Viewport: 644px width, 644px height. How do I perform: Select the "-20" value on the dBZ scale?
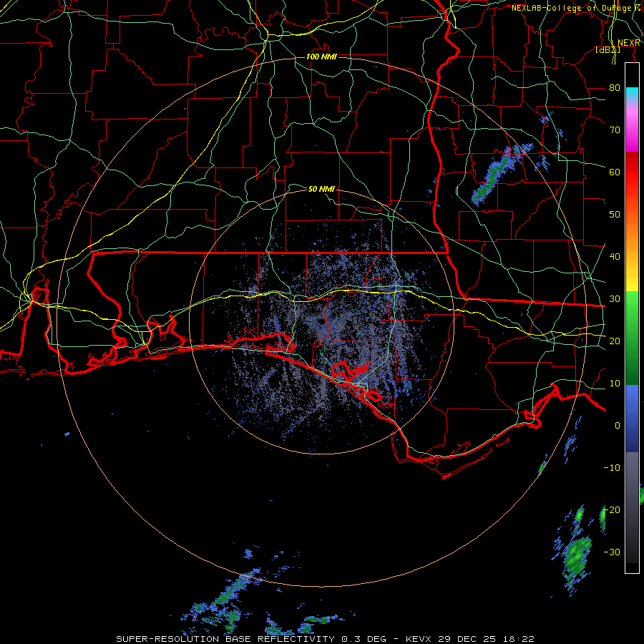click(x=612, y=509)
